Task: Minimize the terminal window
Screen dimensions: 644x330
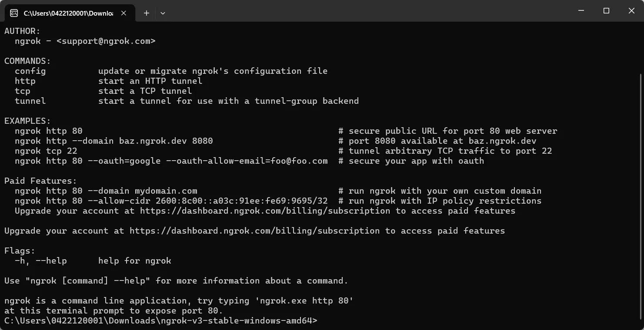Action: [581, 11]
